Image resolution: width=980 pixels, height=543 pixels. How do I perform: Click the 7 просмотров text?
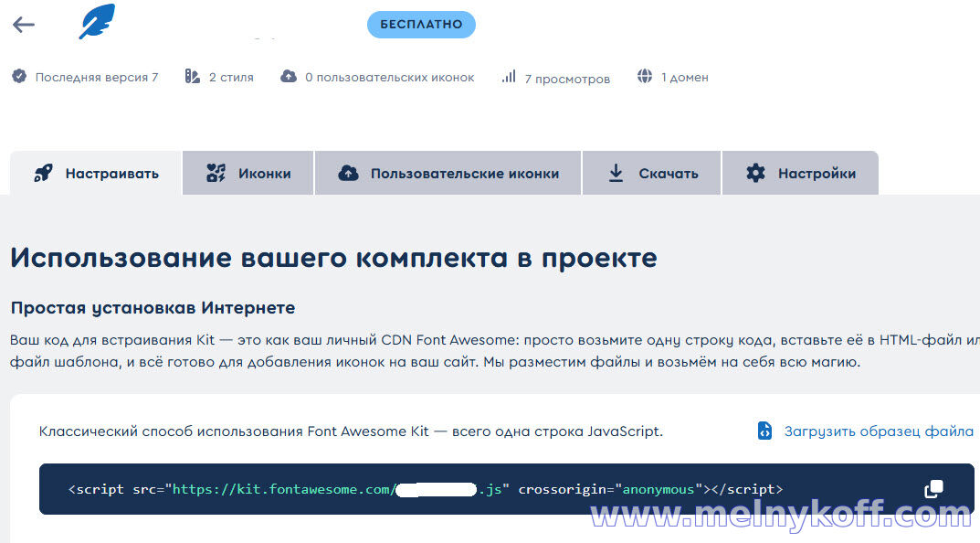pos(567,79)
